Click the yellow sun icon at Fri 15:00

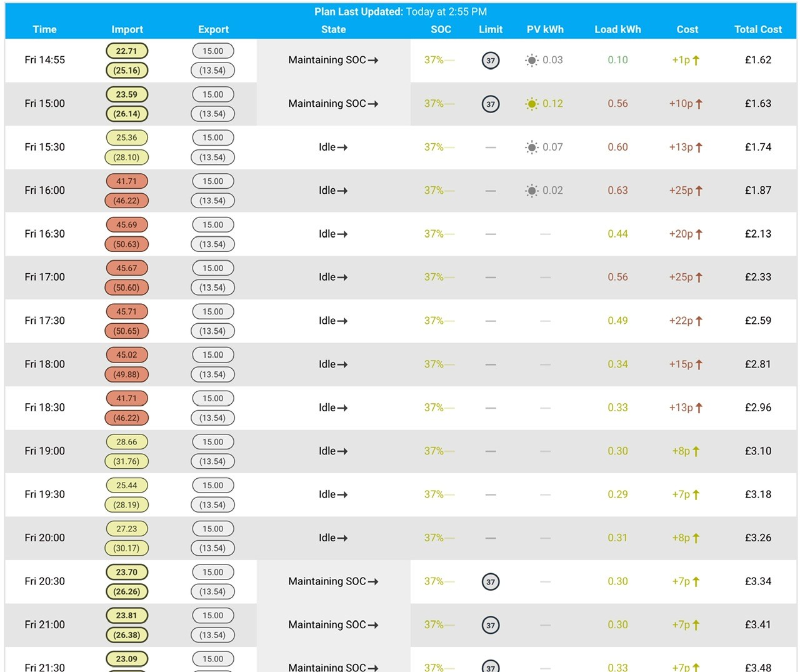531,104
